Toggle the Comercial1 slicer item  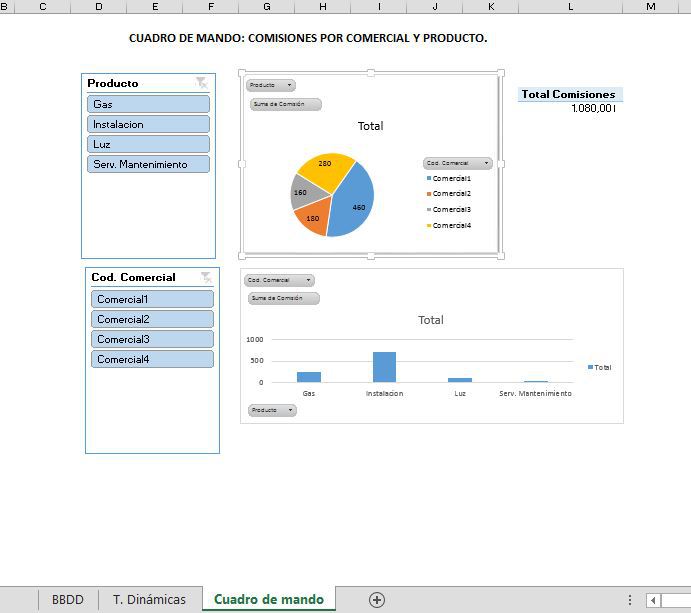(152, 299)
